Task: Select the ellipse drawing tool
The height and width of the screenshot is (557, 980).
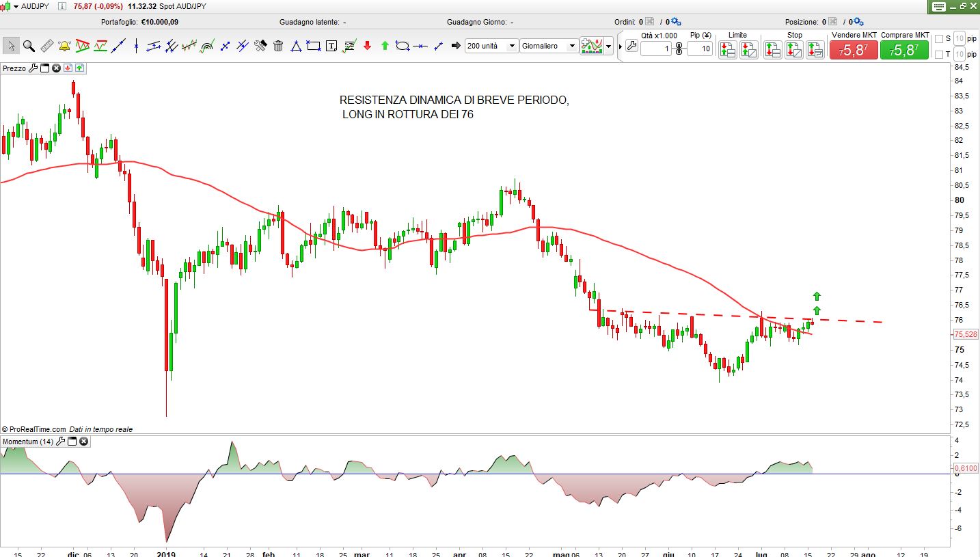Action: point(403,46)
